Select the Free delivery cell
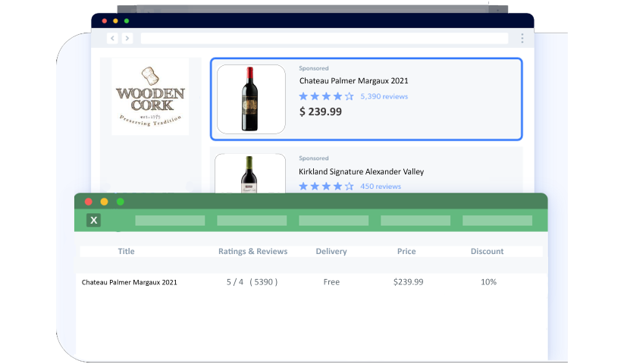 click(331, 282)
